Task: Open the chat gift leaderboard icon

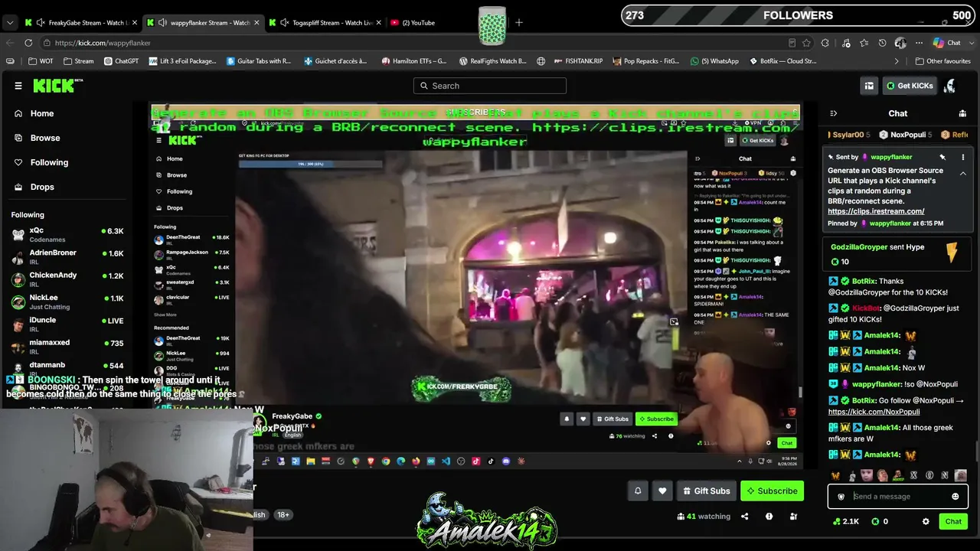Action: coord(962,113)
